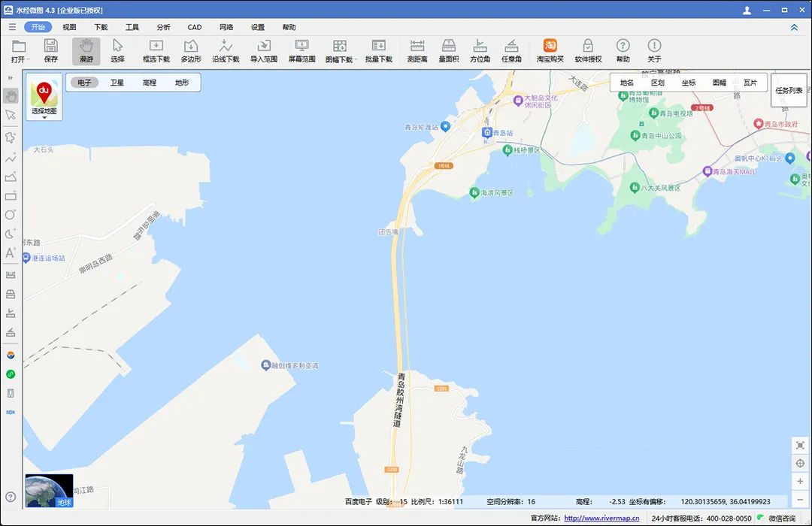The image size is (812, 526).
Task: Select the 选择 pointer tool in ribbon
Action: click(x=117, y=51)
